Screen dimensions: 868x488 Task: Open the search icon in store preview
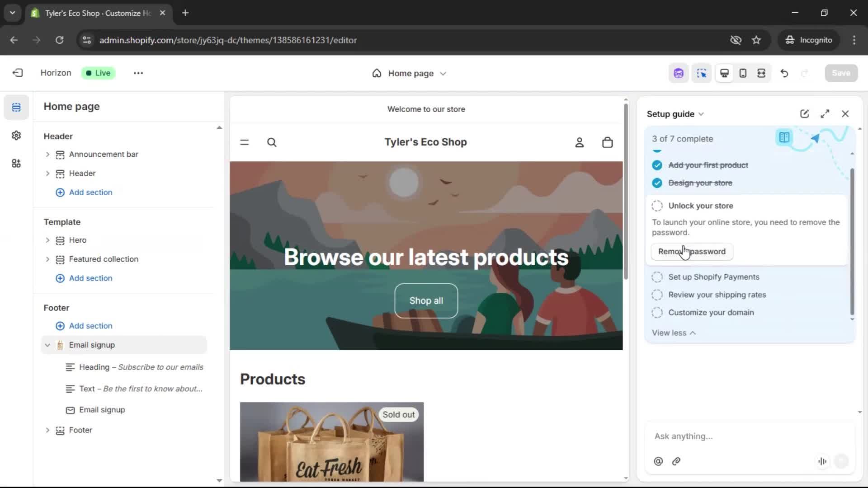pos(272,142)
